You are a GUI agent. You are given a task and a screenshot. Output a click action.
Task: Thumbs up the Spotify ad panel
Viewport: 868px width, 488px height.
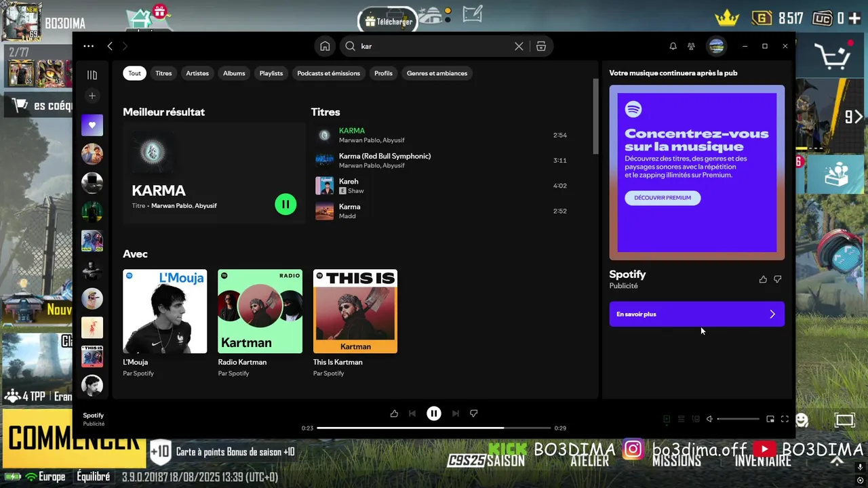(763, 279)
